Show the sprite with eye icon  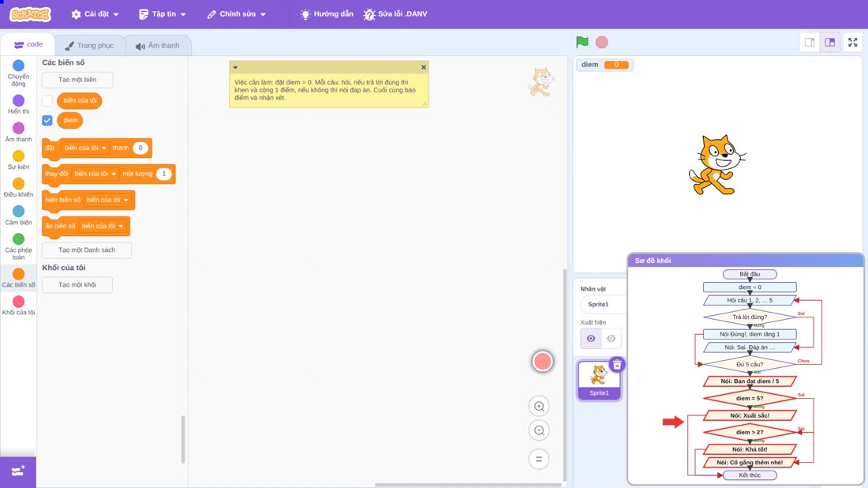click(591, 339)
